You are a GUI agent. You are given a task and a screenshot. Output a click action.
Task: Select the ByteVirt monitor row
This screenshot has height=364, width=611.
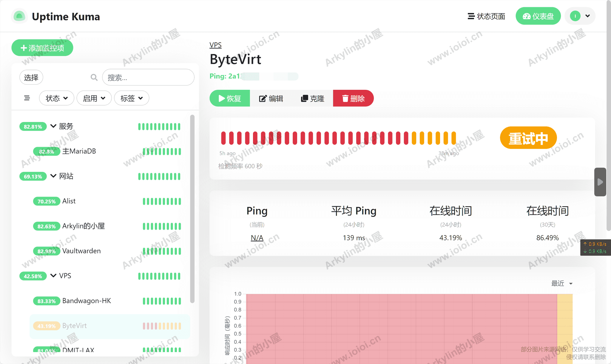coord(110,326)
